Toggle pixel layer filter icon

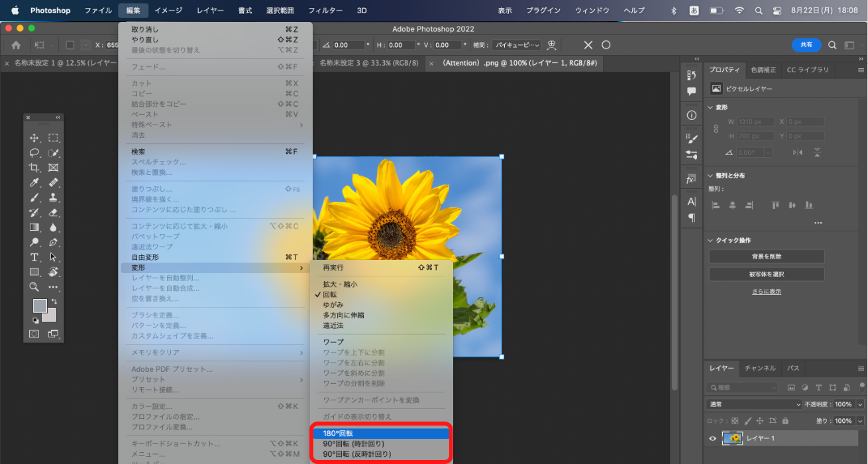pyautogui.click(x=791, y=387)
